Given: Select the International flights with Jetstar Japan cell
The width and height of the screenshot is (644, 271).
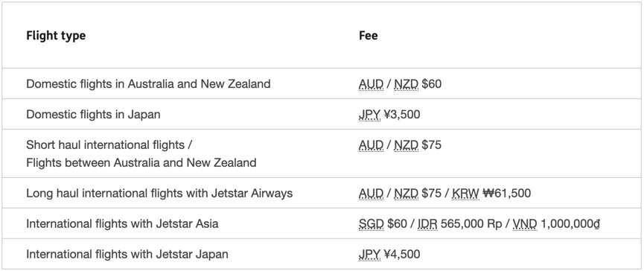Looking at the screenshot, I should (127, 254).
